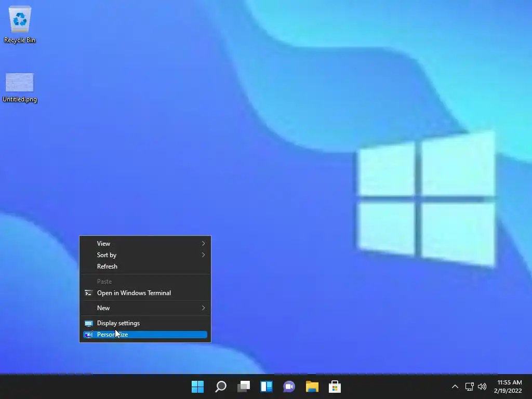Expand the arrow next to Sort by

click(203, 255)
